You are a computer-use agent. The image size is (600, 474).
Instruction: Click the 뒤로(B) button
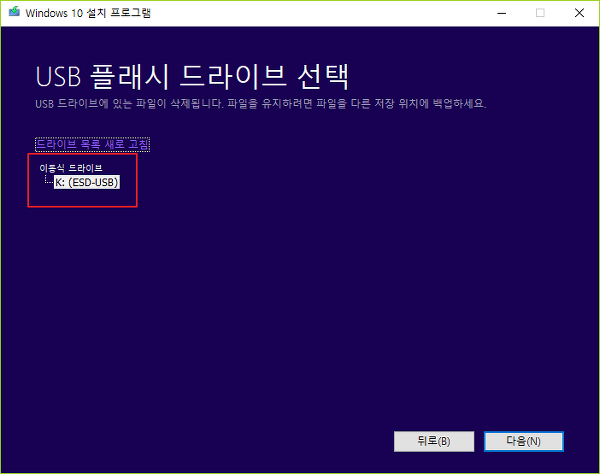click(x=434, y=441)
